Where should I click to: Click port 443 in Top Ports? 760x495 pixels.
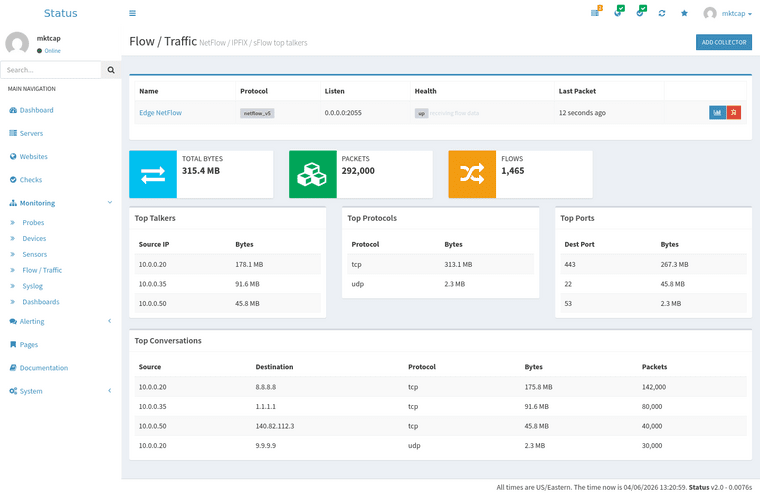pyautogui.click(x=570, y=264)
